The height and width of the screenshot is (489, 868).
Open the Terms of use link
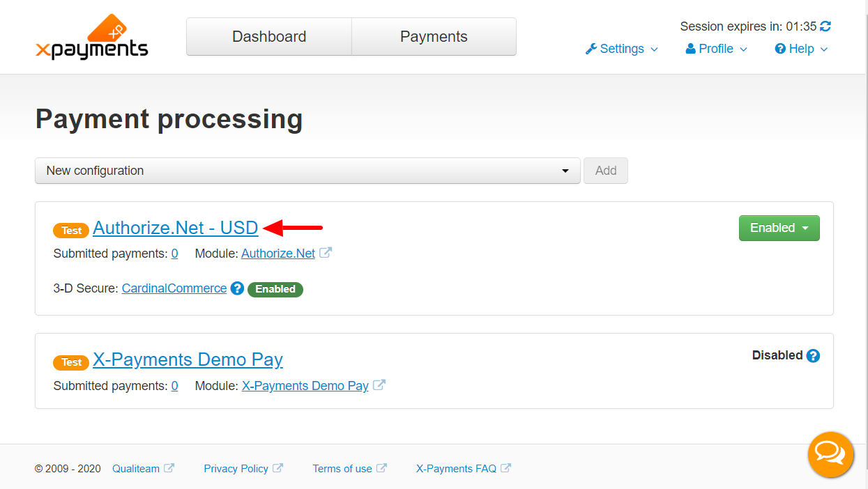point(342,469)
